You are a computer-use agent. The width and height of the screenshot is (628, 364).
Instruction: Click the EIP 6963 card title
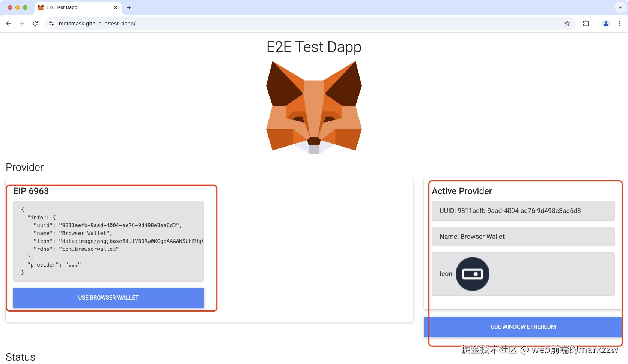(31, 191)
